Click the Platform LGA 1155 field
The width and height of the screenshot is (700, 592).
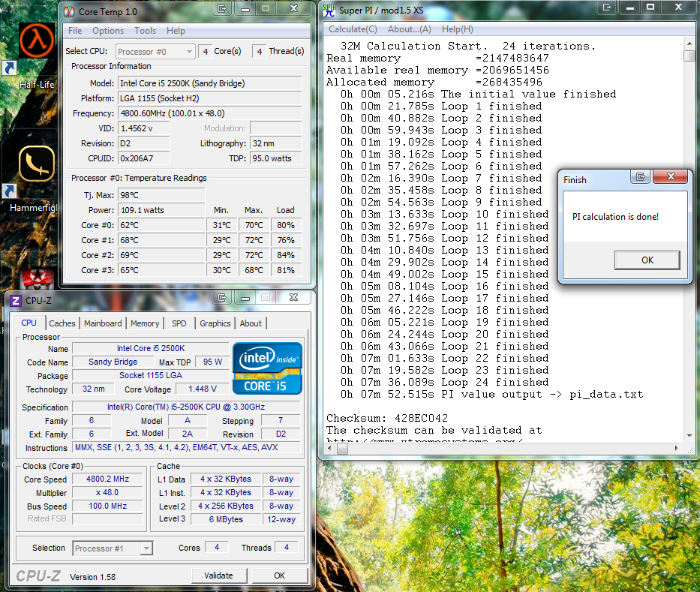(x=210, y=98)
